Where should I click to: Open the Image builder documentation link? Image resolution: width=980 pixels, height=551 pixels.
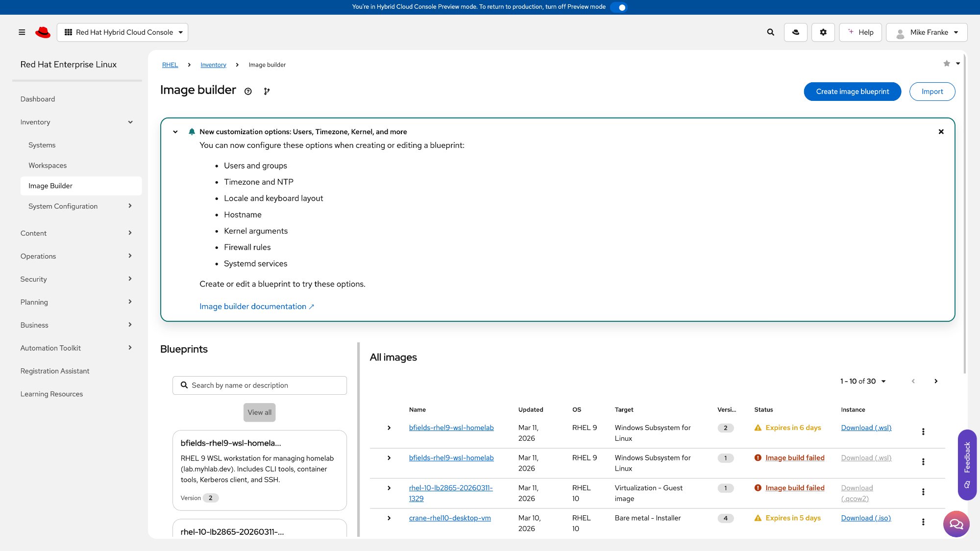tap(253, 306)
